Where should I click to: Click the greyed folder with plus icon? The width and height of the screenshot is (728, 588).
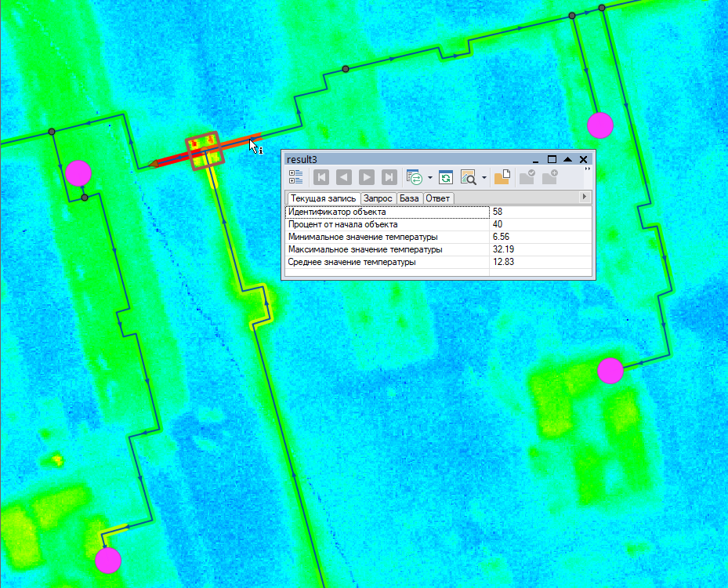(x=549, y=177)
